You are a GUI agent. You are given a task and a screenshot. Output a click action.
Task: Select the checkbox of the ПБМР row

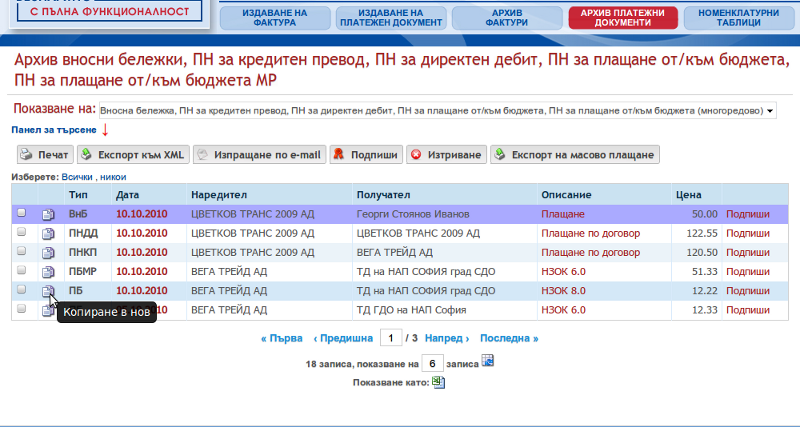pyautogui.click(x=21, y=271)
